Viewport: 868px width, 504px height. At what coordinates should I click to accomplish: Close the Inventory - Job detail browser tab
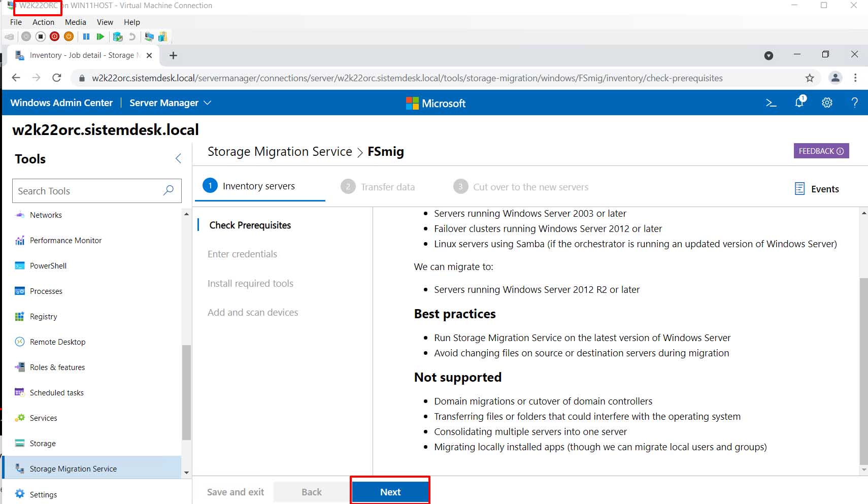(x=149, y=55)
